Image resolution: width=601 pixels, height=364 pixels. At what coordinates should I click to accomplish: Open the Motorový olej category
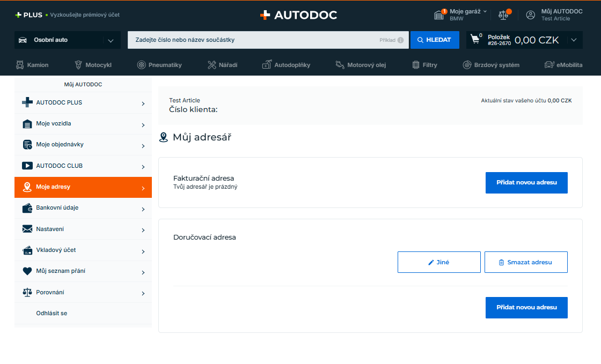click(x=360, y=65)
